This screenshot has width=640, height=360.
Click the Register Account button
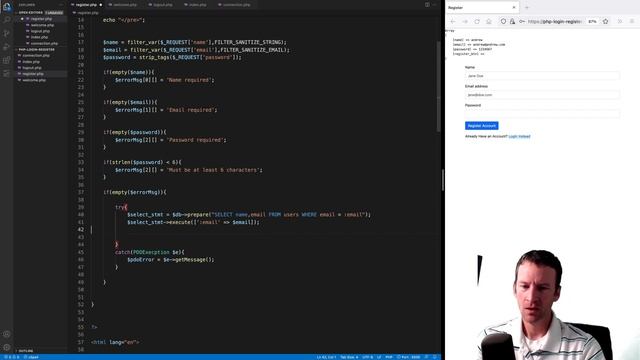[482, 126]
